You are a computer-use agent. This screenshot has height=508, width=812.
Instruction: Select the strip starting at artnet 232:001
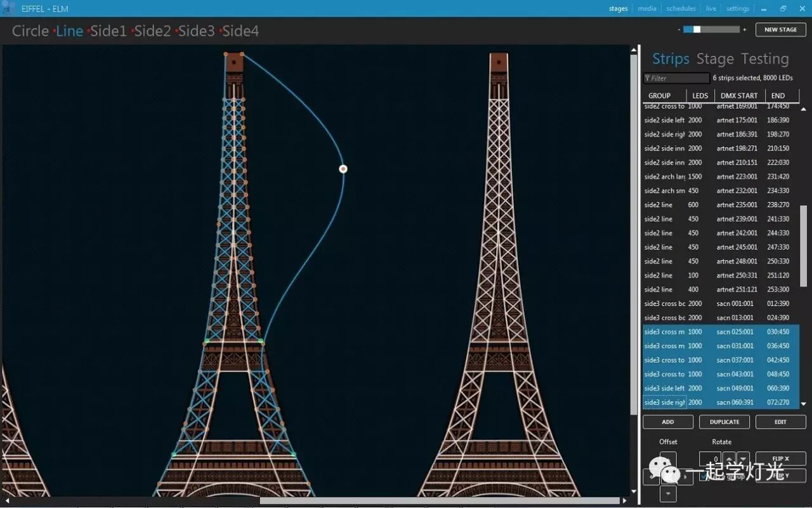pyautogui.click(x=721, y=190)
